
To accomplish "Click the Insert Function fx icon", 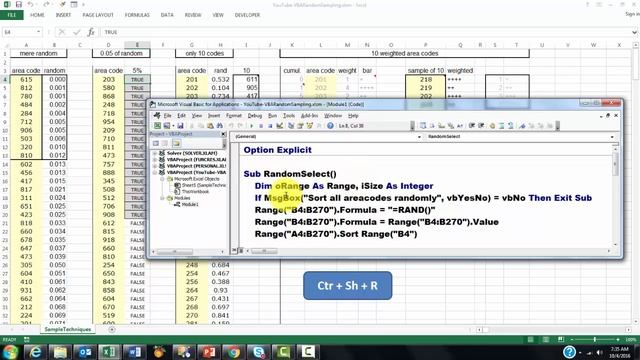I will [x=91, y=32].
